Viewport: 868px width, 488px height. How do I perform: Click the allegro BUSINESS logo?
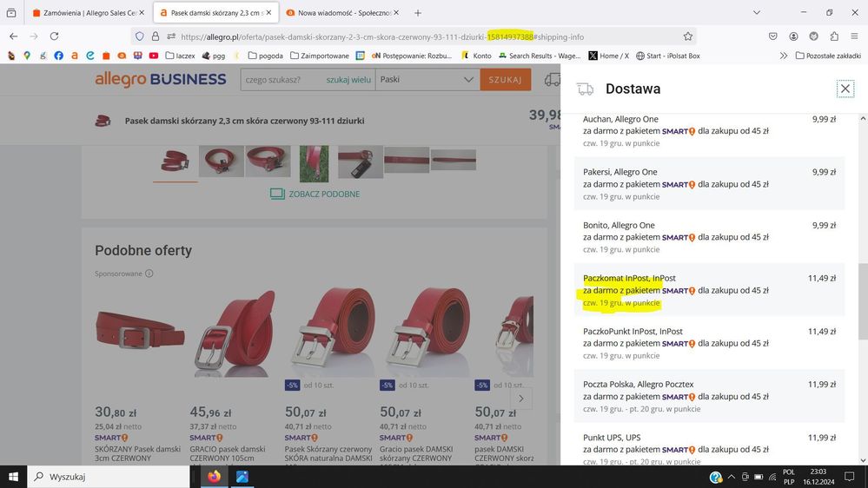(161, 80)
